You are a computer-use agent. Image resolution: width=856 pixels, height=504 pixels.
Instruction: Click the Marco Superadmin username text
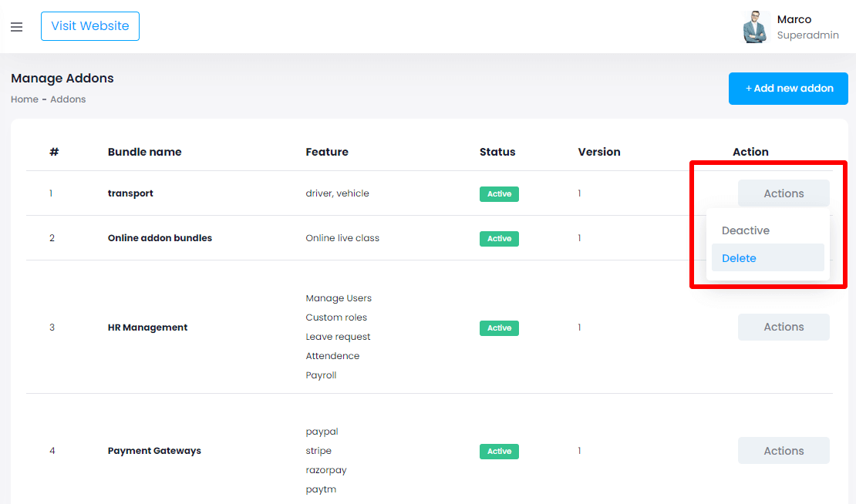pos(807,27)
